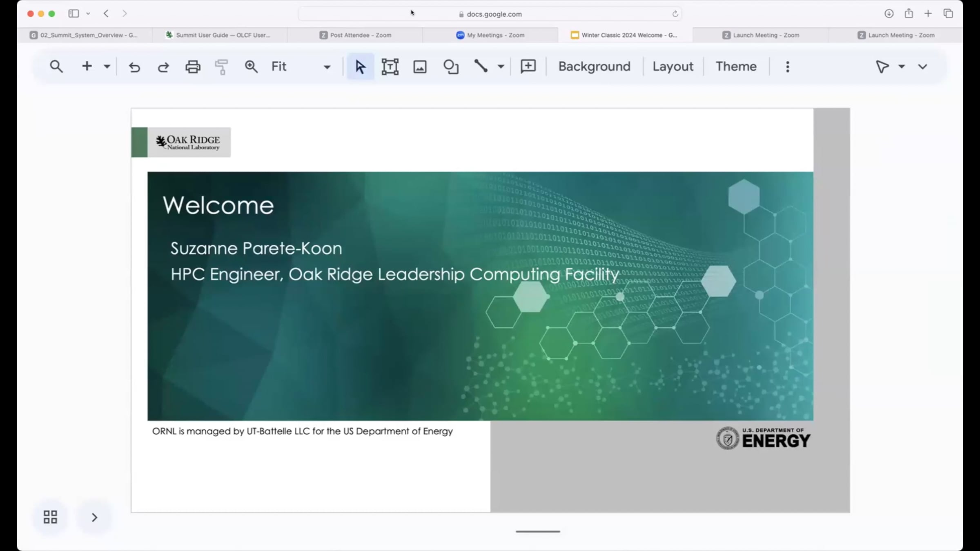This screenshot has height=551, width=980.
Task: Toggle the grid view button
Action: [x=50, y=517]
